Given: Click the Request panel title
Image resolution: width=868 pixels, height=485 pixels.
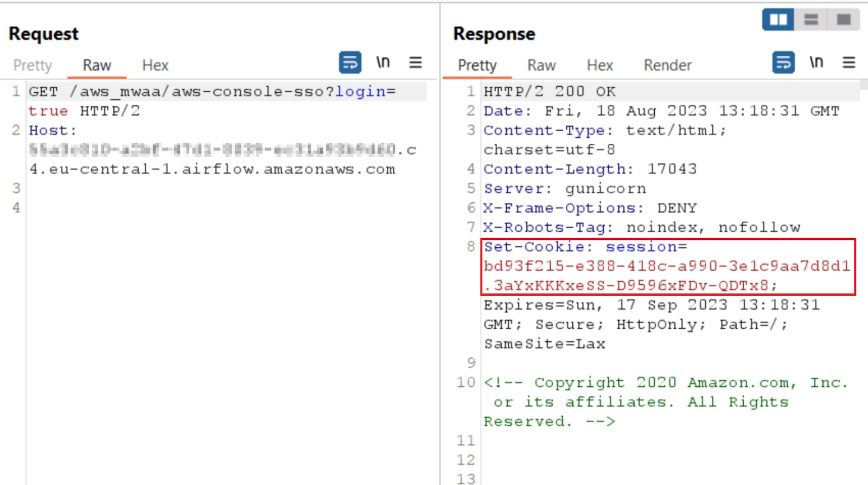Looking at the screenshot, I should tap(44, 34).
